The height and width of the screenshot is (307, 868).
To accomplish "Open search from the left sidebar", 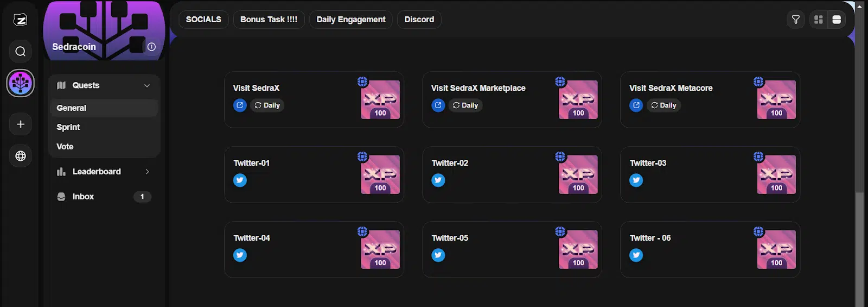I will point(21,52).
